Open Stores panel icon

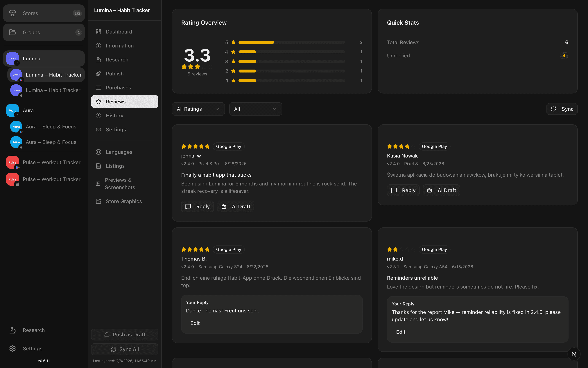coord(12,13)
